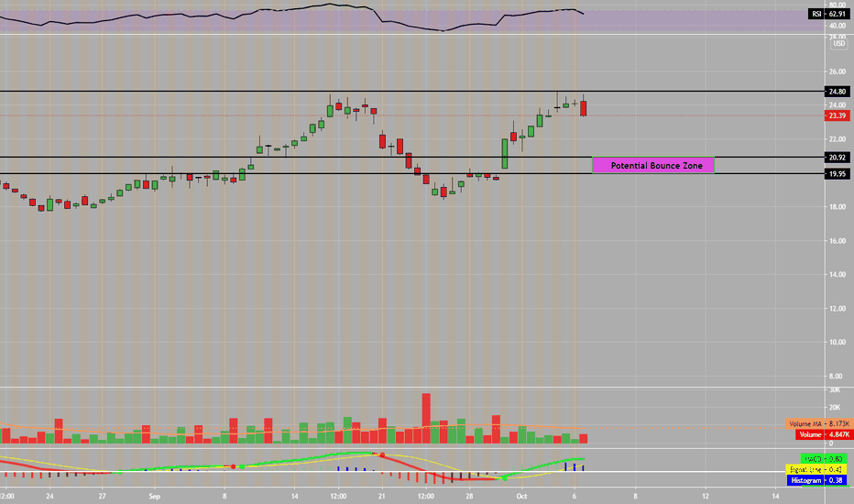Image resolution: width=854 pixels, height=504 pixels.
Task: Click the 26.00 price axis value
Action: pos(838,71)
